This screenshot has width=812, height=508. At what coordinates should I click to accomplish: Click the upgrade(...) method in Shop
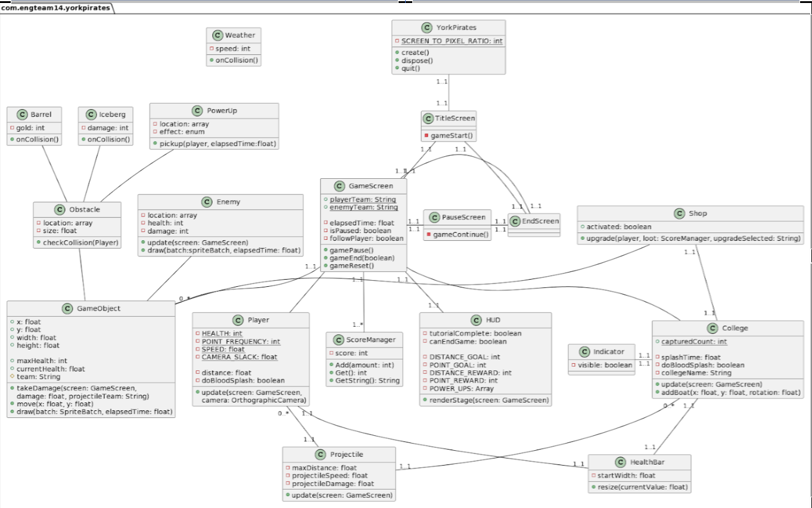[693, 238]
